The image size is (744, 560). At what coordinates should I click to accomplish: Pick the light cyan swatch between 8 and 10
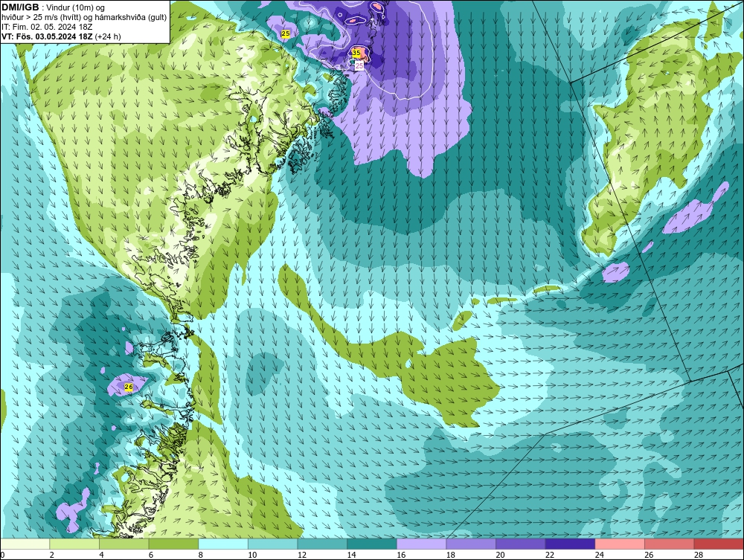(223, 544)
